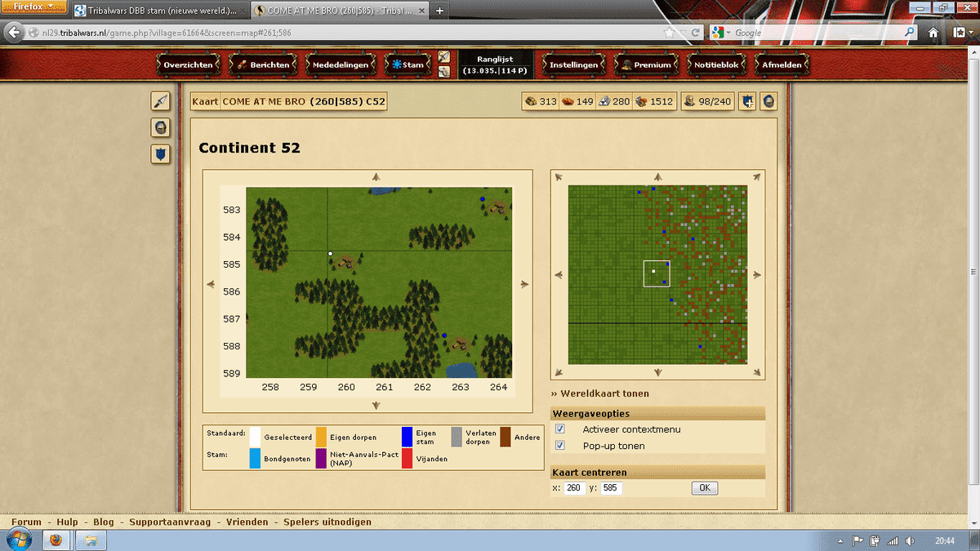Viewport: 980px width, 551px height.
Task: Move minimap up using top arrow
Action: (x=657, y=176)
